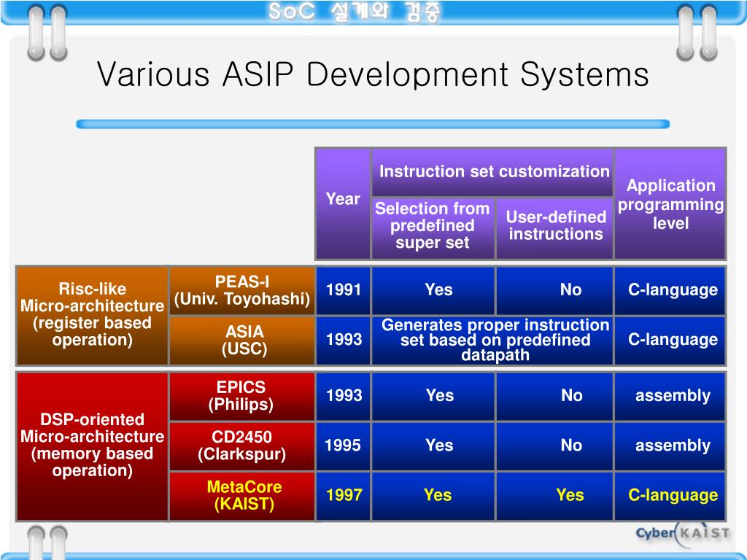The width and height of the screenshot is (747, 560).
Task: Select "C-language" in the ASIA row
Action: click(x=670, y=341)
